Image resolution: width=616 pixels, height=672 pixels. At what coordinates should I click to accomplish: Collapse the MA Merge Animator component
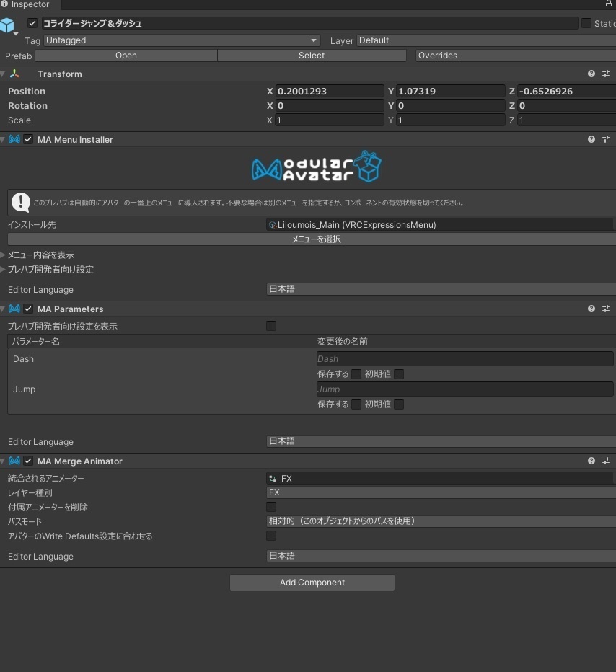coord(3,461)
